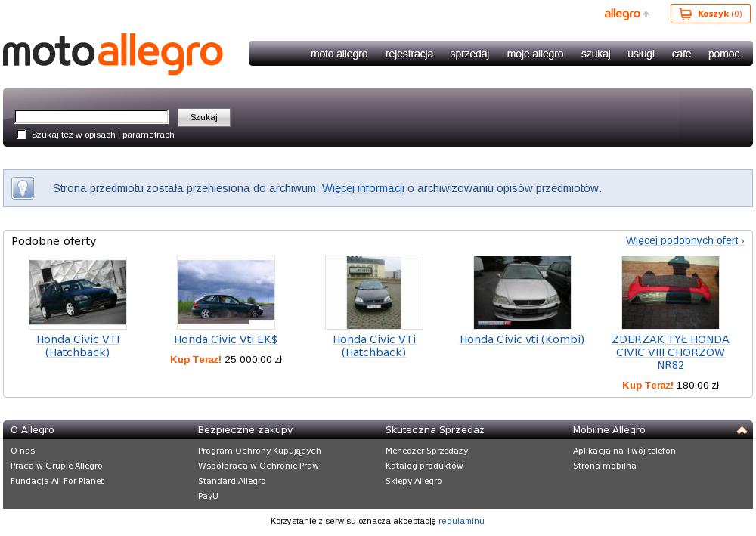Click the Mobilne Allegro footer heading
The width and height of the screenshot is (756, 536).
[x=609, y=430]
